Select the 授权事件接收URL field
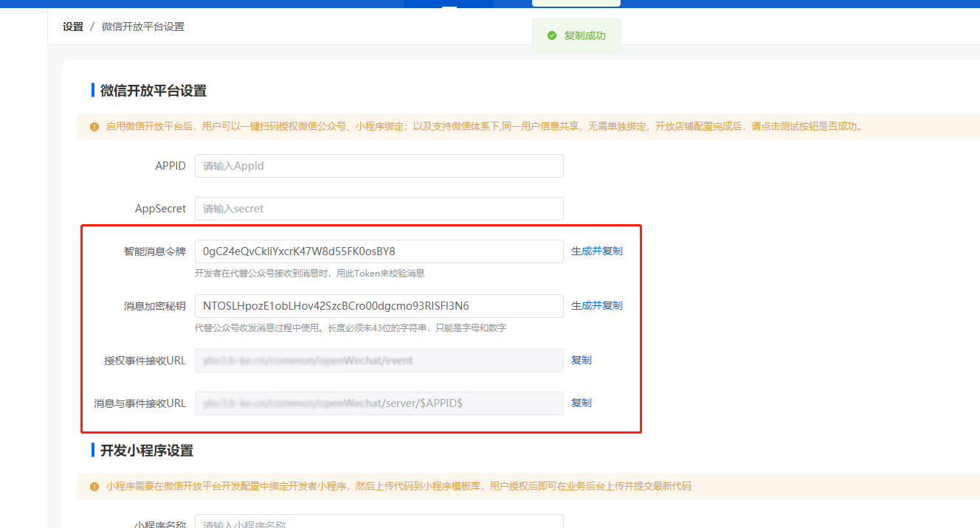This screenshot has height=528, width=980. point(379,361)
